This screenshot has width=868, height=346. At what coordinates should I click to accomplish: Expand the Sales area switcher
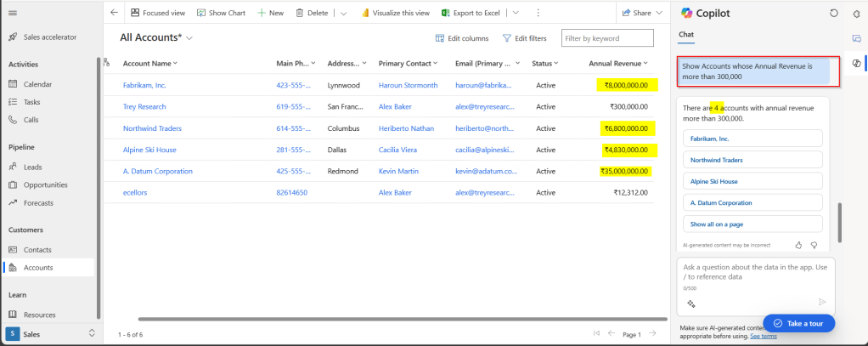[92, 333]
